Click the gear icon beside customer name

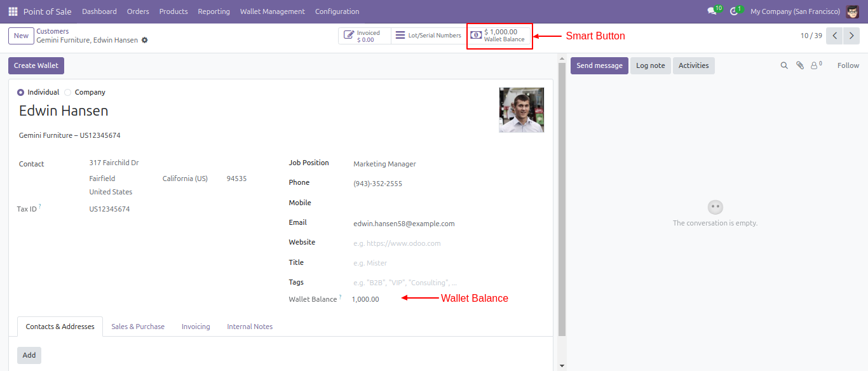click(x=145, y=40)
